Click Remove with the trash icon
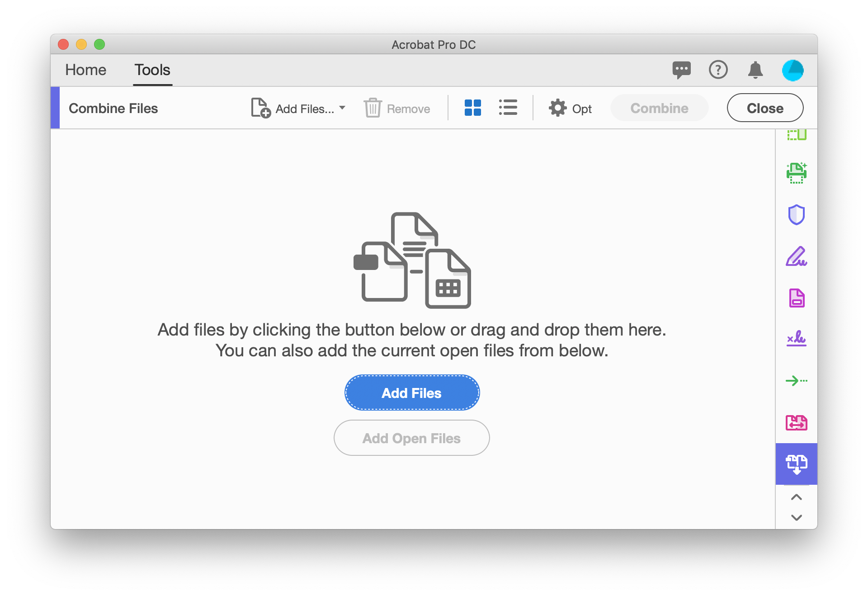The width and height of the screenshot is (868, 596). pos(397,109)
